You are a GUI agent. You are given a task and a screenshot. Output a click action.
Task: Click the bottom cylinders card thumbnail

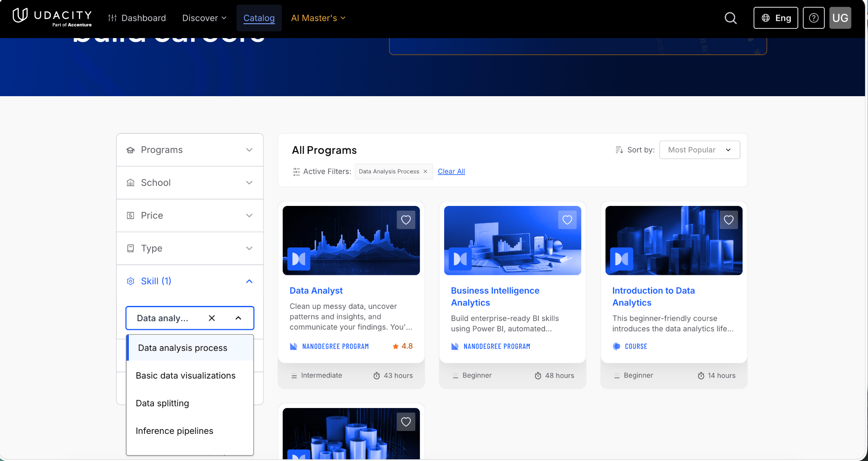(351, 434)
